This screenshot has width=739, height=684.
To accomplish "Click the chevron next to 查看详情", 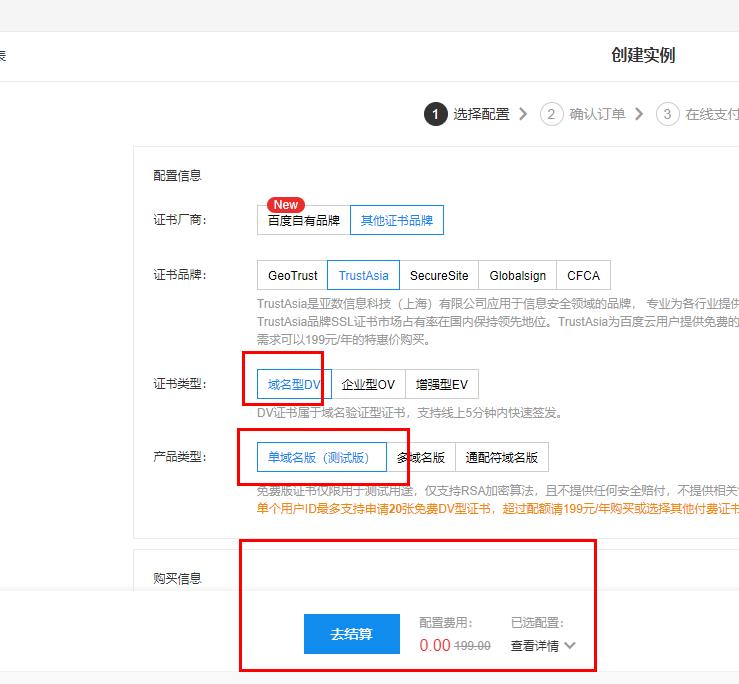I will click(x=570, y=646).
